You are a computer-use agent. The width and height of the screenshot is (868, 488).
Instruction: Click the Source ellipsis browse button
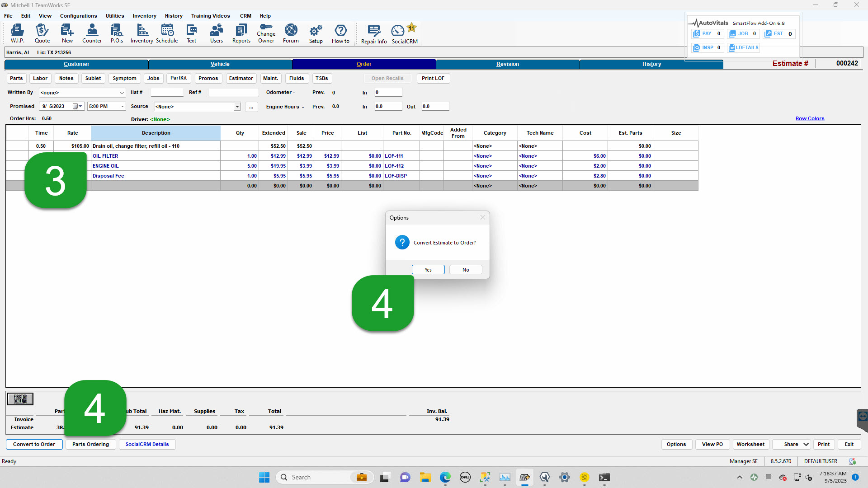tap(251, 107)
